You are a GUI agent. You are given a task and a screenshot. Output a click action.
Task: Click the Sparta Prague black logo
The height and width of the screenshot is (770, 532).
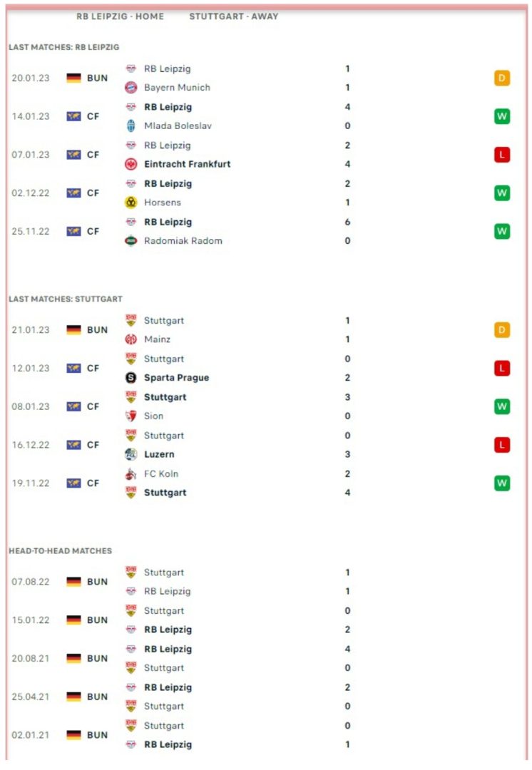pyautogui.click(x=131, y=378)
